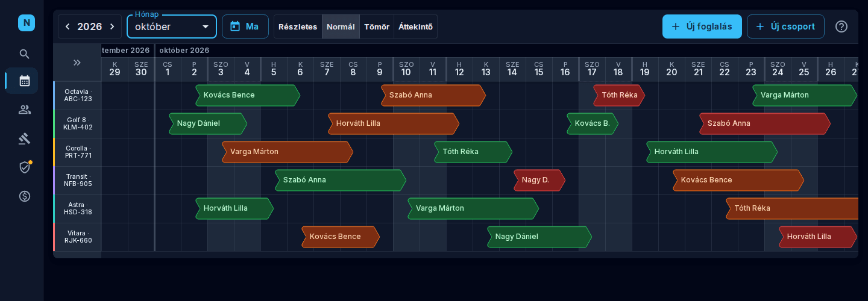Open the help question mark icon
868x301 pixels.
[x=841, y=26]
